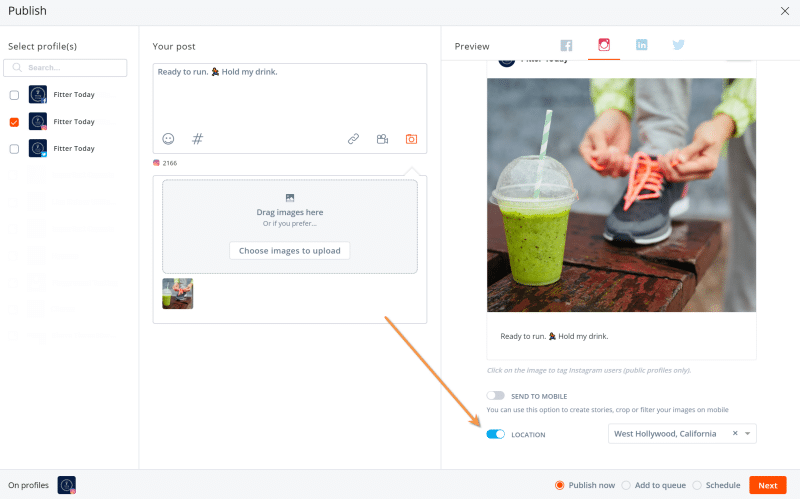Image resolution: width=800 pixels, height=499 pixels.
Task: Show the LinkedIn preview tab
Action: 641,45
